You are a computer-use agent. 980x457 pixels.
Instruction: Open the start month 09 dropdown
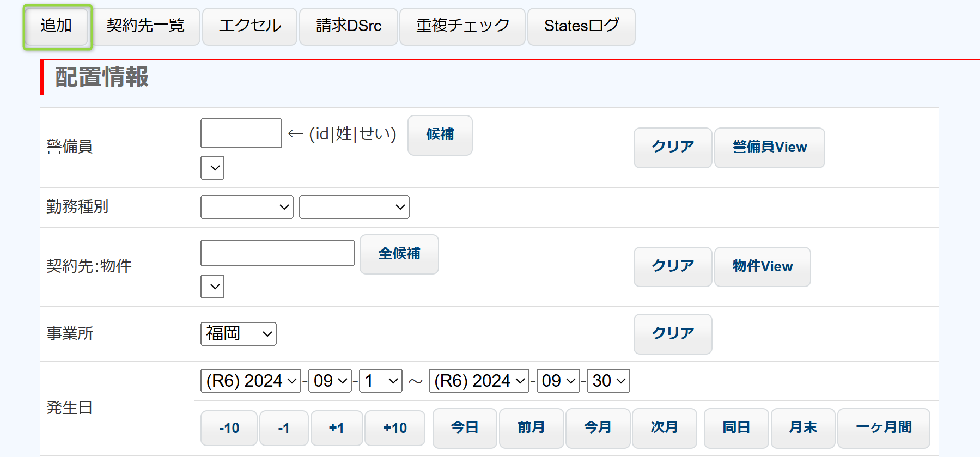331,381
